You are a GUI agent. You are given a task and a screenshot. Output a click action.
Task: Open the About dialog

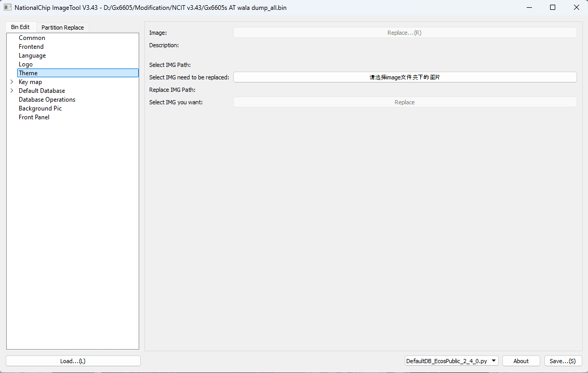[x=521, y=361]
